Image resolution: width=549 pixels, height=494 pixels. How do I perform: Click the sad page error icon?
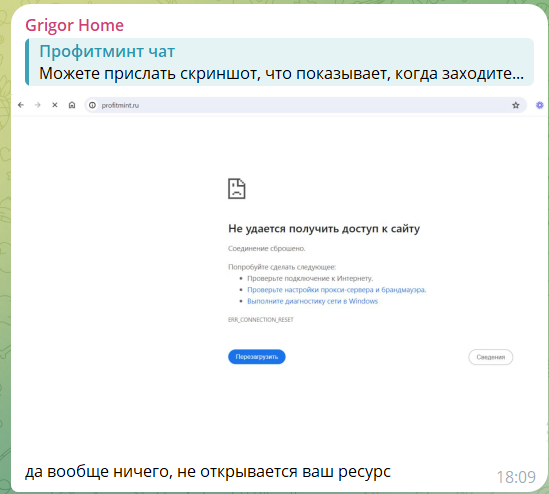[237, 189]
